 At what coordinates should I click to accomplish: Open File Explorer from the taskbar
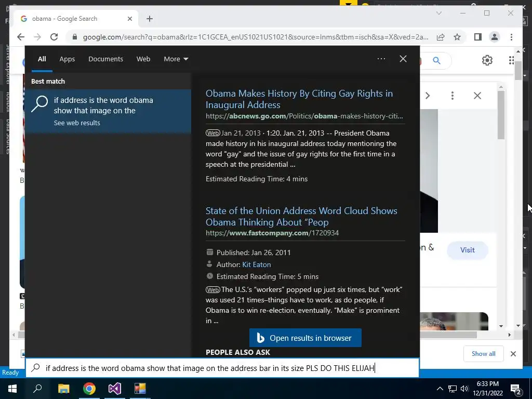pyautogui.click(x=63, y=389)
